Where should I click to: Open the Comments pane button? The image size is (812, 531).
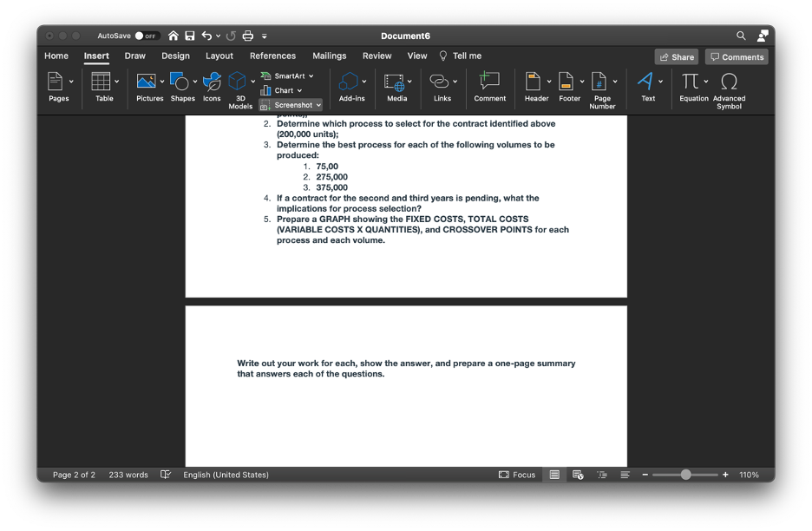coord(737,57)
